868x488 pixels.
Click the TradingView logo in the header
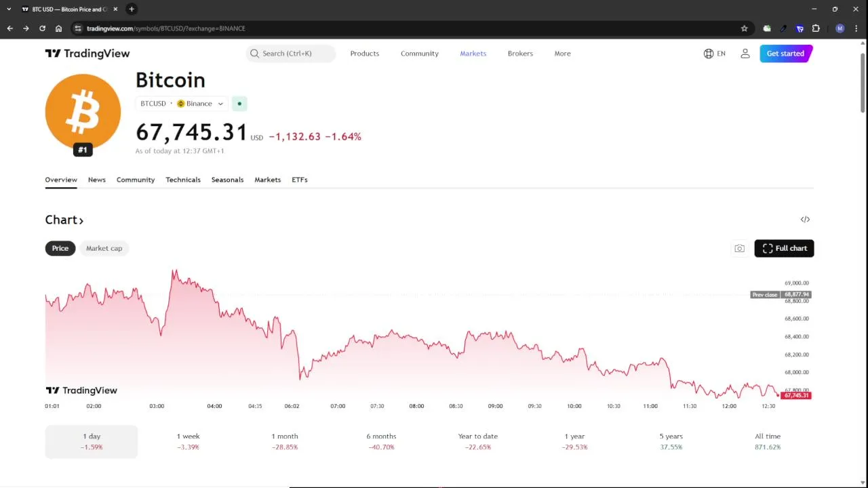click(87, 54)
